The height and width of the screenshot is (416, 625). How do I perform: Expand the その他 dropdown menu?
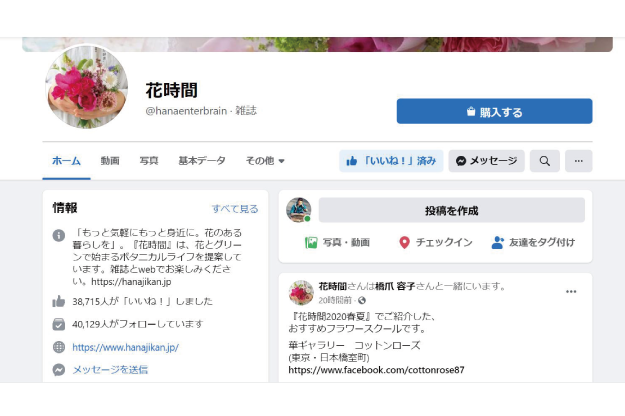pos(265,161)
